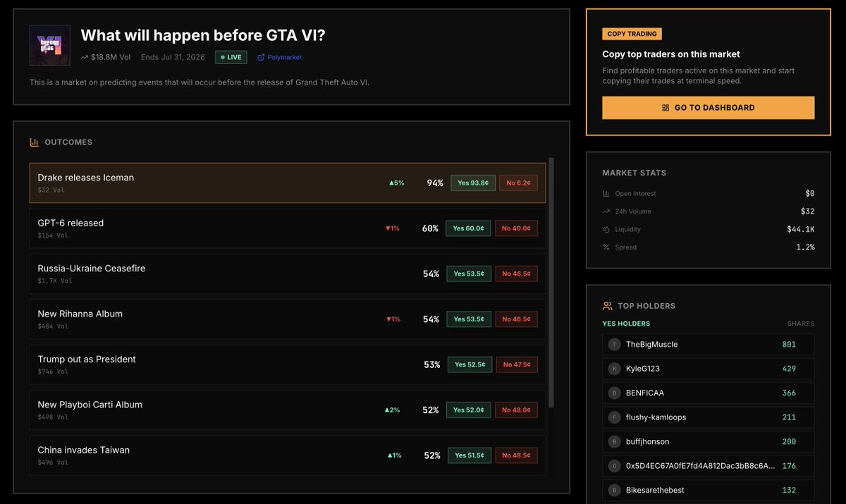This screenshot has width=846, height=504.
Task: Click flushy-kamloops avatar icon
Action: click(x=615, y=417)
